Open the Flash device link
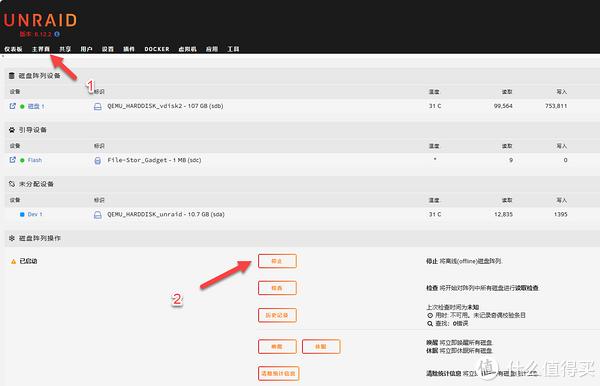Image resolution: width=600 pixels, height=386 pixels. click(x=35, y=160)
